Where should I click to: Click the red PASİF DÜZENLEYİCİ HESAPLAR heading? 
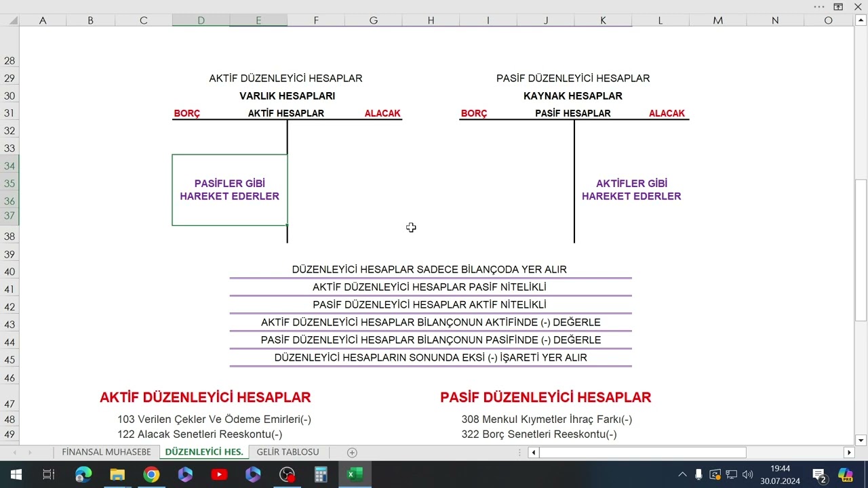pos(545,397)
